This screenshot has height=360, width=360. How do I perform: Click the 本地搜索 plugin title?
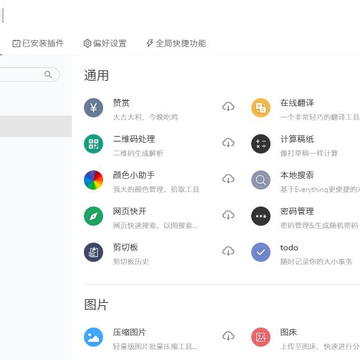point(297,175)
